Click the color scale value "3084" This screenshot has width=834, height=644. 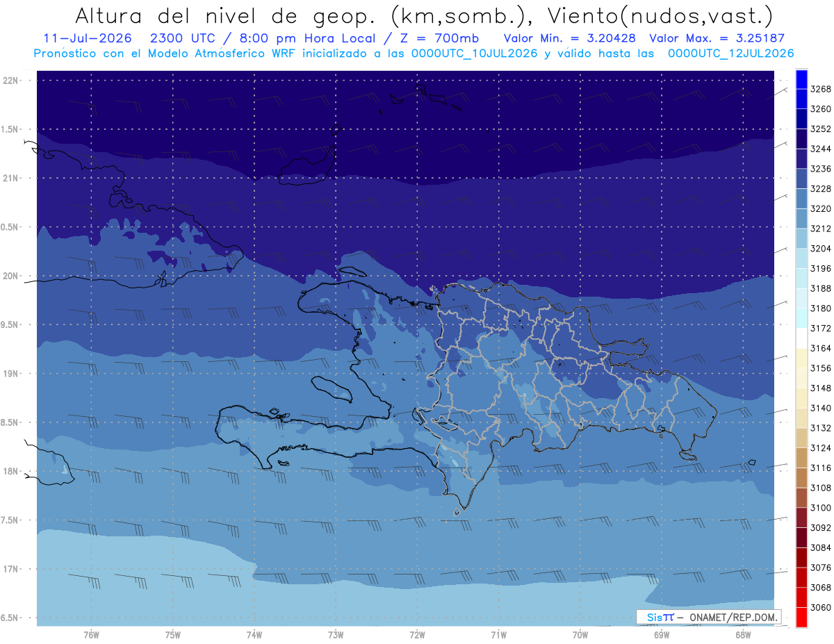click(821, 547)
